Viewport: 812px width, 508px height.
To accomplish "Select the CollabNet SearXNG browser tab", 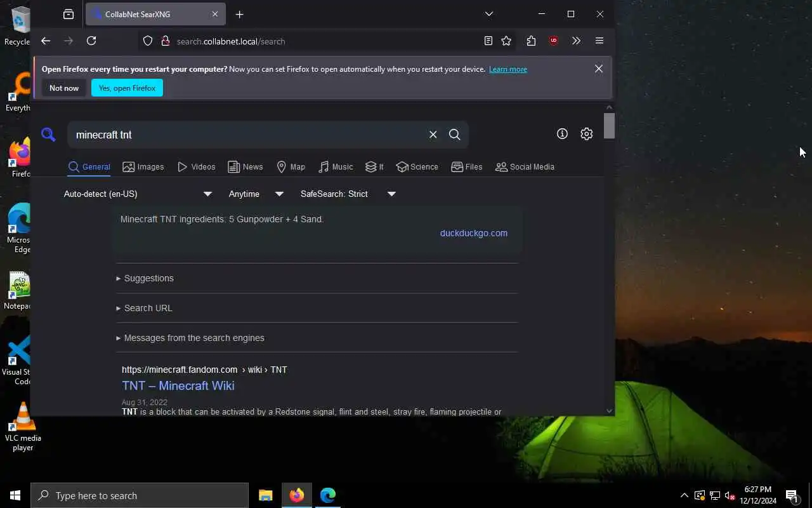I will pos(154,14).
